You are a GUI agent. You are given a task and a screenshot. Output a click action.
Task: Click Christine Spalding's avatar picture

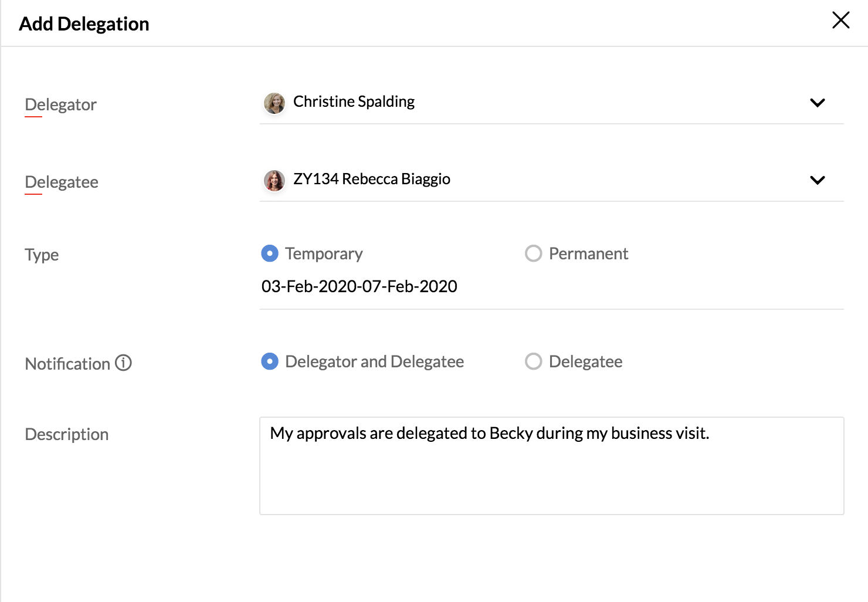(x=274, y=103)
